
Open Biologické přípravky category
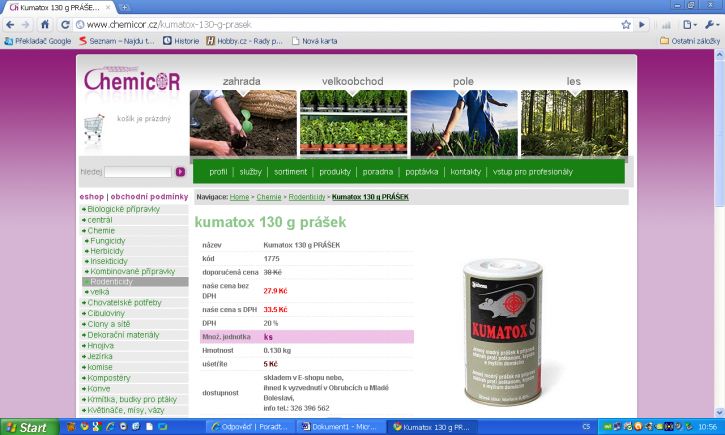pyautogui.click(x=123, y=209)
